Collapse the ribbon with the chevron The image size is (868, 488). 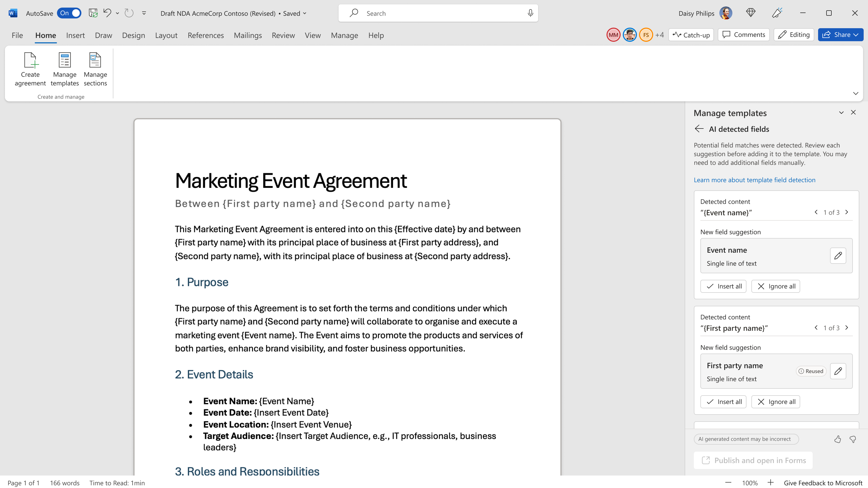click(856, 93)
